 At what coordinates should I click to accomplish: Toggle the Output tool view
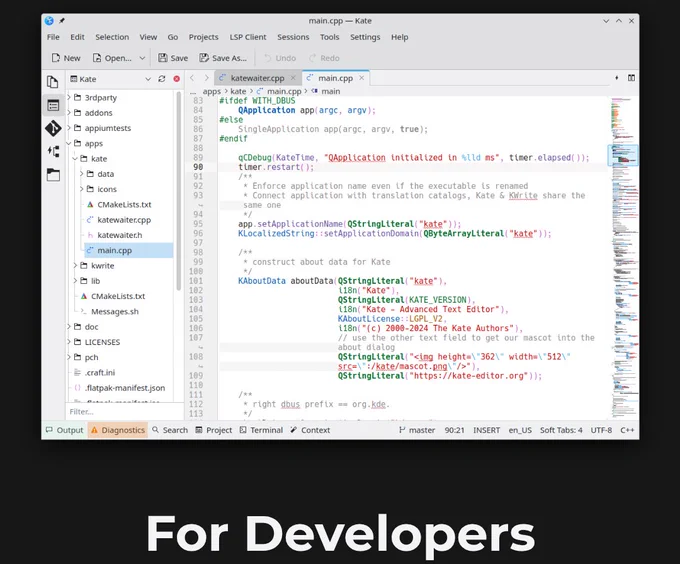64,430
